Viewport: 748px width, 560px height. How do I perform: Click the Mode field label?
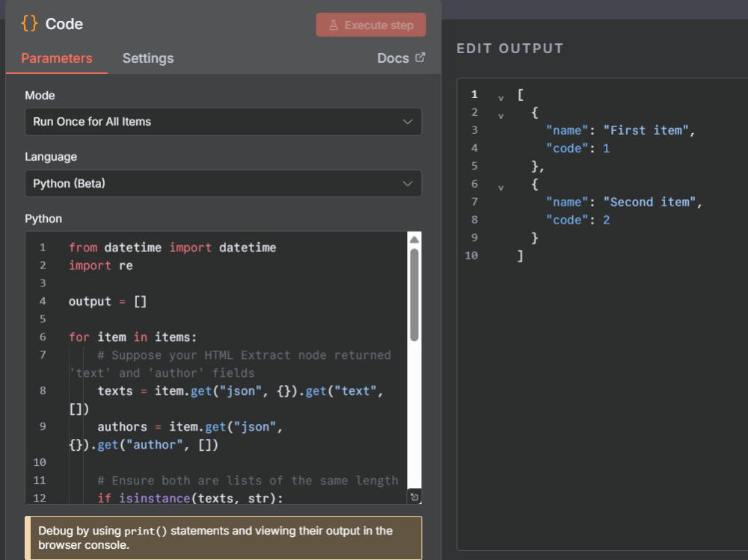(x=40, y=96)
